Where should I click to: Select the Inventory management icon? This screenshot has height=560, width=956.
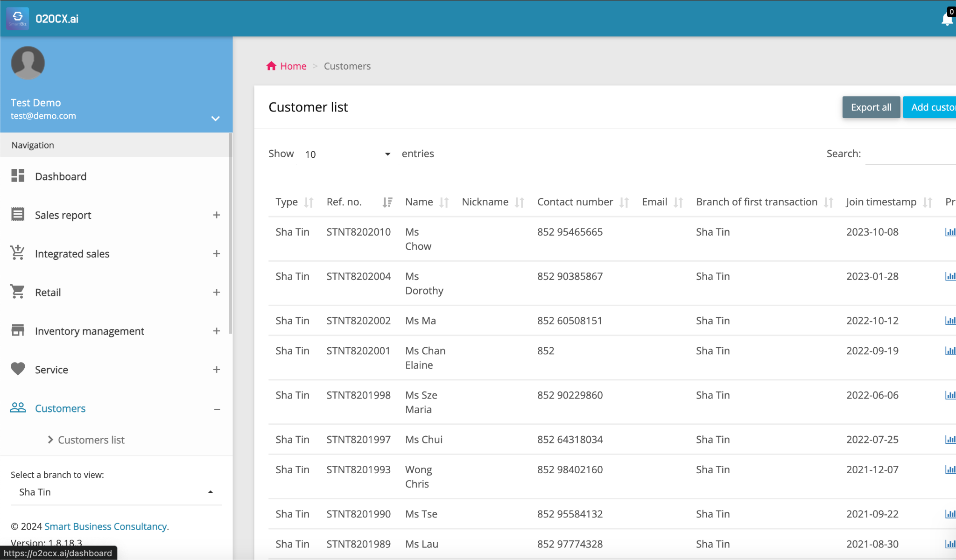(x=17, y=331)
